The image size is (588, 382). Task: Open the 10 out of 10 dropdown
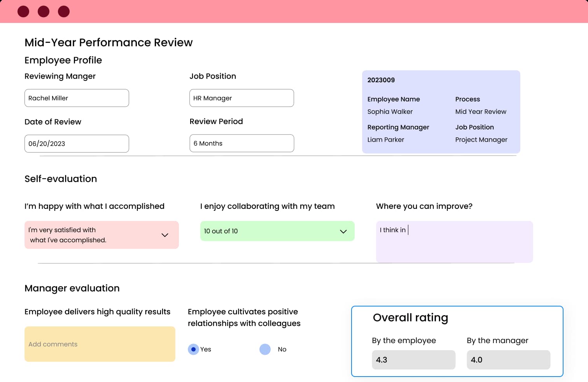tap(343, 231)
